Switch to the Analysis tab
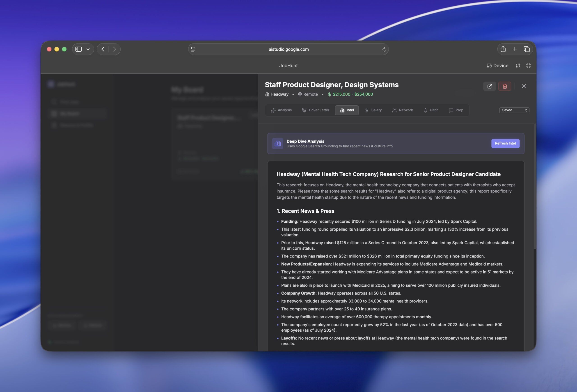This screenshot has height=392, width=577. pyautogui.click(x=281, y=110)
